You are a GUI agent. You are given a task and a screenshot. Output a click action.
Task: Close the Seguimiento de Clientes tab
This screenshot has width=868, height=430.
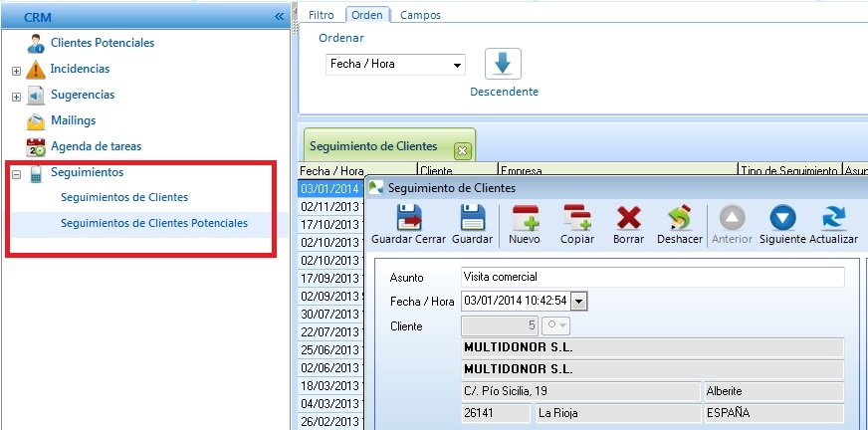click(x=463, y=150)
